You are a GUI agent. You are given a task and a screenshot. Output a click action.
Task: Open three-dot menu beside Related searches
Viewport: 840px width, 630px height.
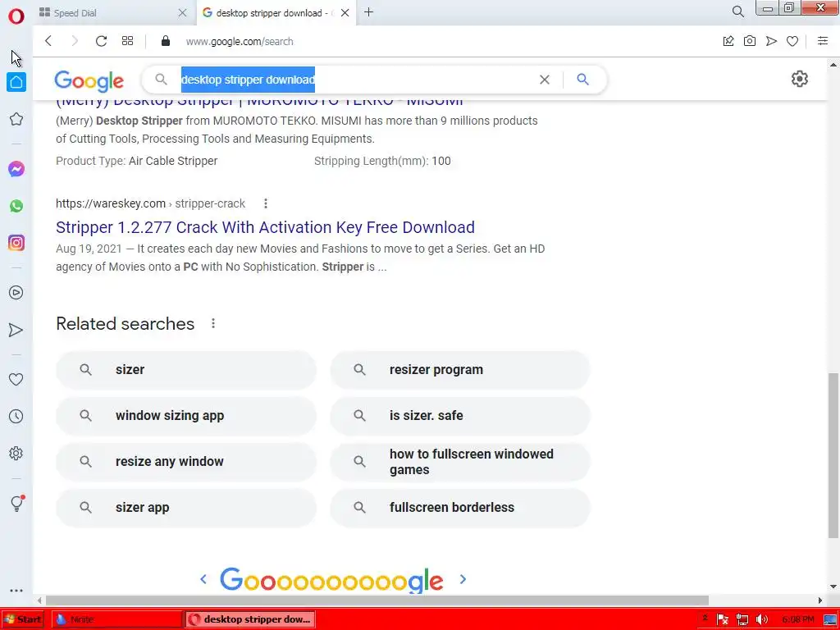pos(213,323)
